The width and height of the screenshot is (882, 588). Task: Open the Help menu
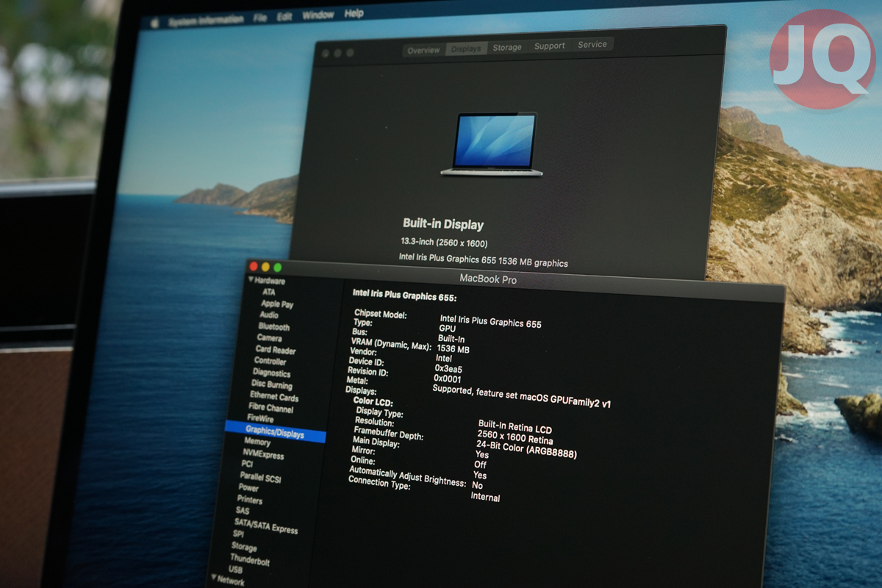[x=354, y=13]
